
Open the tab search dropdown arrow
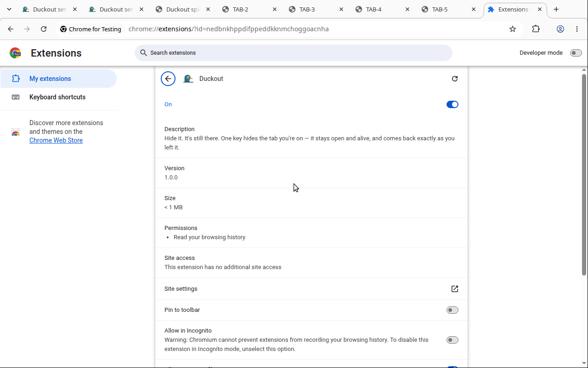coord(9,9)
